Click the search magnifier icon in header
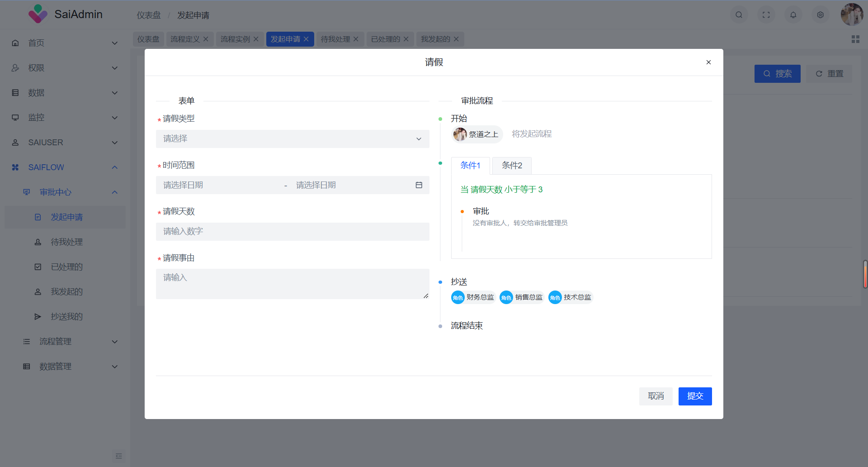The height and width of the screenshot is (467, 868). (x=739, y=15)
